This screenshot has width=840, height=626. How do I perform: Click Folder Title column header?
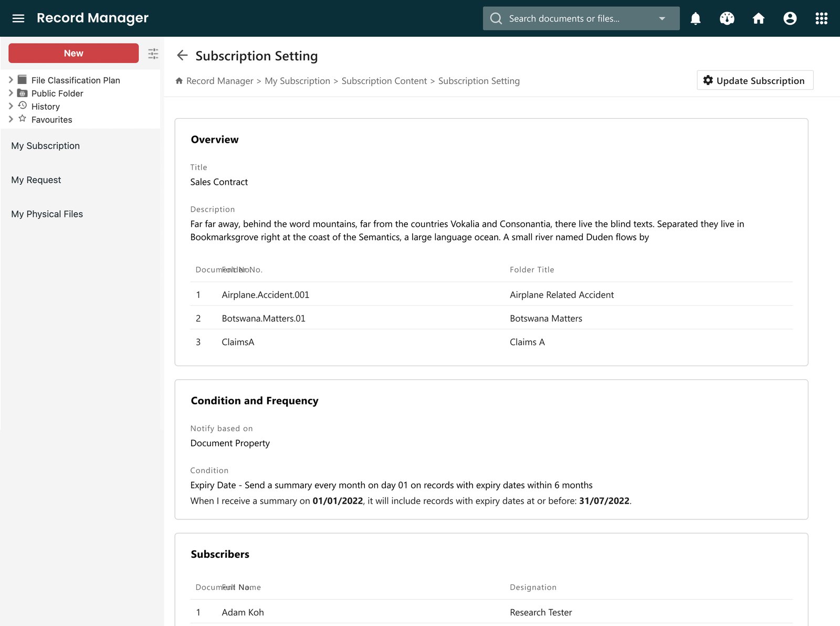point(532,269)
